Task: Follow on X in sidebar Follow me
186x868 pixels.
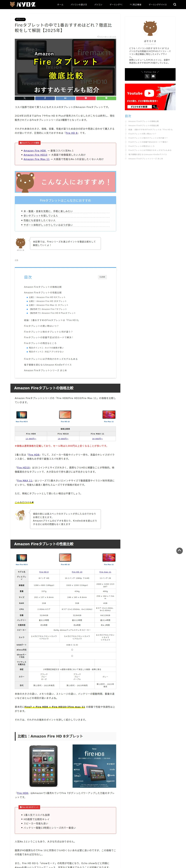Action: (147, 76)
